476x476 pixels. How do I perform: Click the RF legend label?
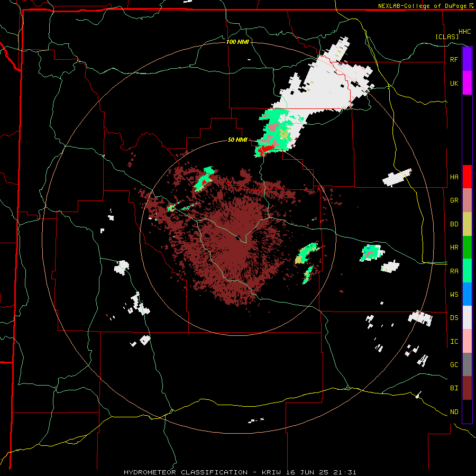click(454, 59)
